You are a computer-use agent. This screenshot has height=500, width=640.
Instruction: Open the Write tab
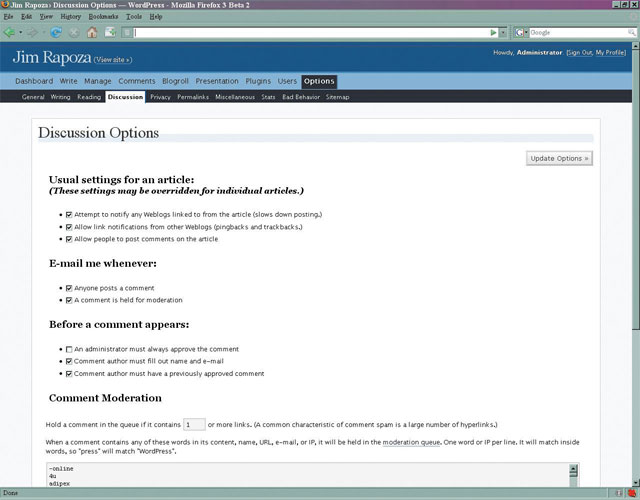69,81
